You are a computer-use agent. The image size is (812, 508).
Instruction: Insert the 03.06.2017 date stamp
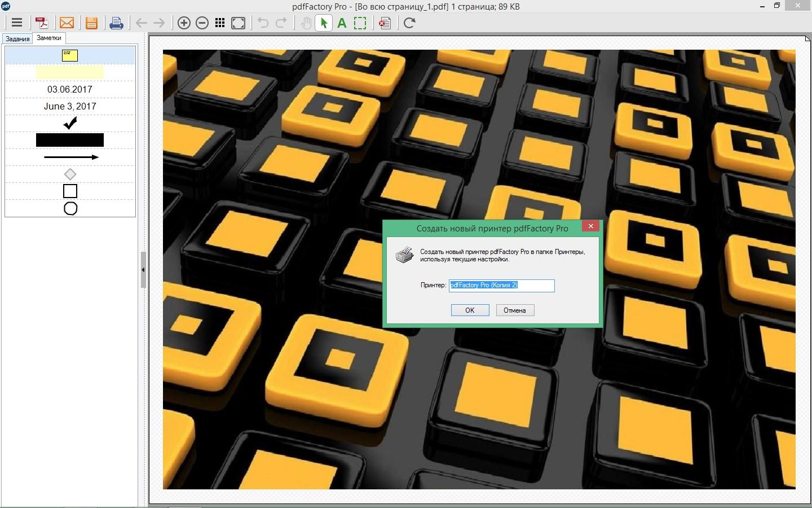tap(70, 89)
